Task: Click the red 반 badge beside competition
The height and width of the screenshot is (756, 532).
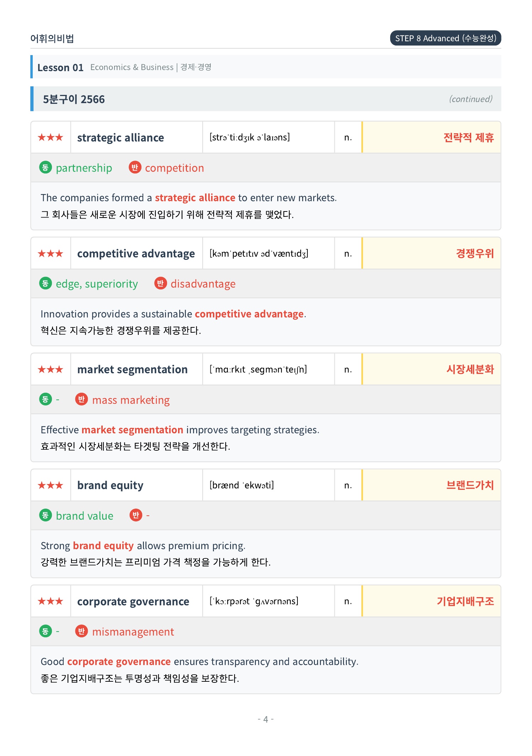Action: pyautogui.click(x=135, y=167)
